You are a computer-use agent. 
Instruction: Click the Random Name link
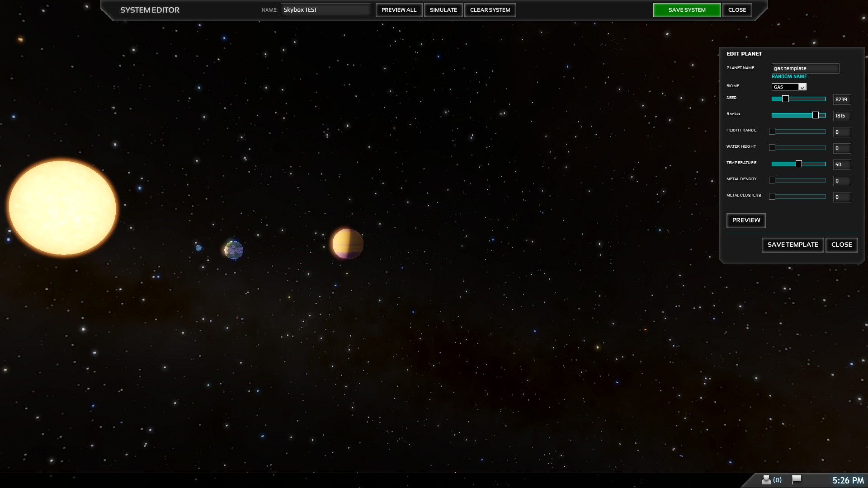click(x=789, y=77)
